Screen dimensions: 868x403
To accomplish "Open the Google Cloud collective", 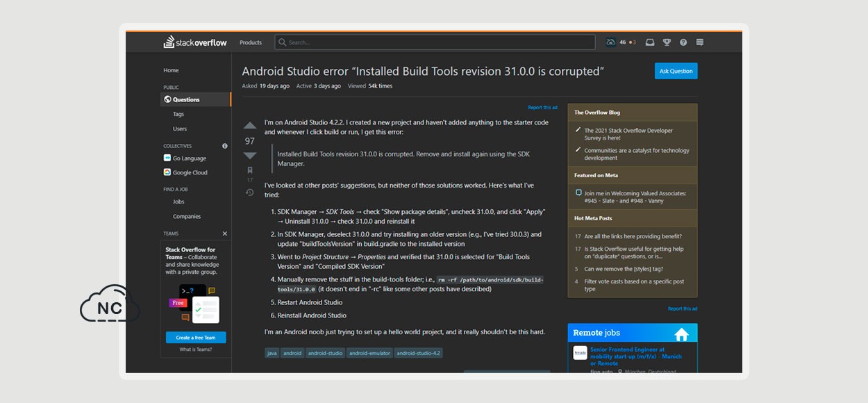I will [x=190, y=172].
